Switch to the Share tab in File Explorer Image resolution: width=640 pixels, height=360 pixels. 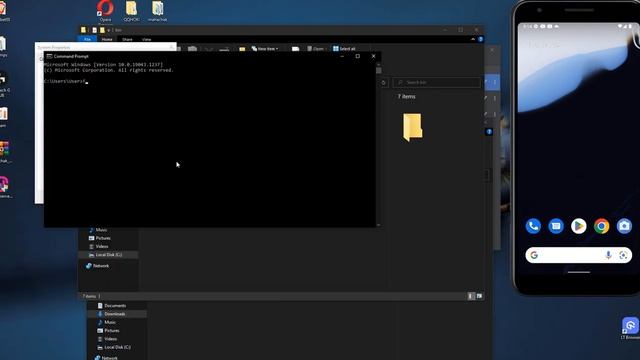[127, 40]
